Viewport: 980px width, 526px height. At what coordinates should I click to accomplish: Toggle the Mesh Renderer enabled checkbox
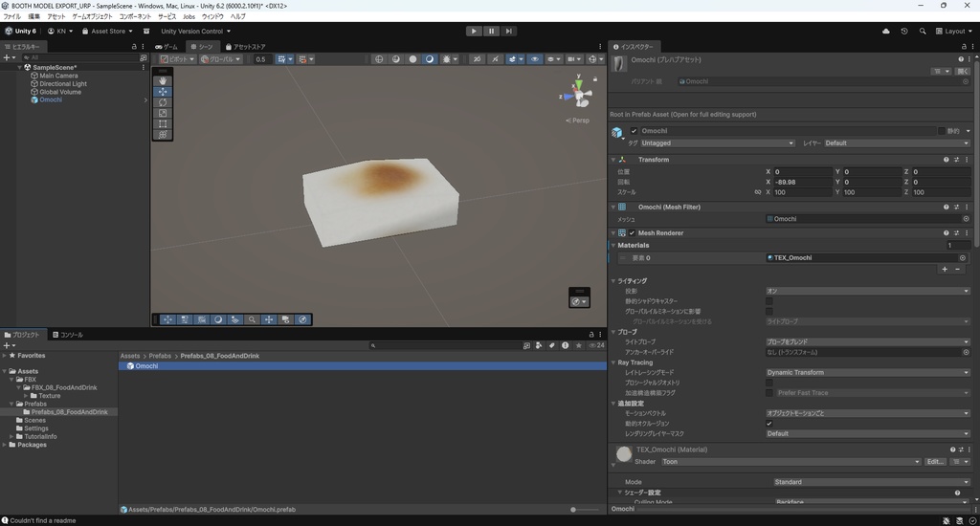tap(632, 233)
